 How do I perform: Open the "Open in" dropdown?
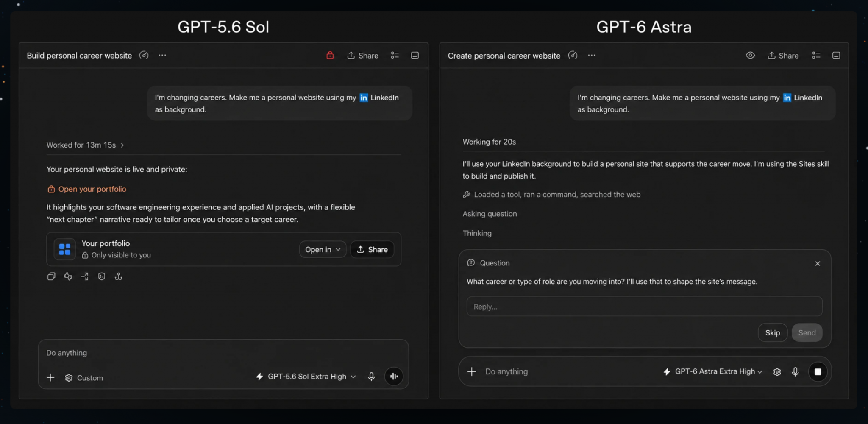coord(323,249)
